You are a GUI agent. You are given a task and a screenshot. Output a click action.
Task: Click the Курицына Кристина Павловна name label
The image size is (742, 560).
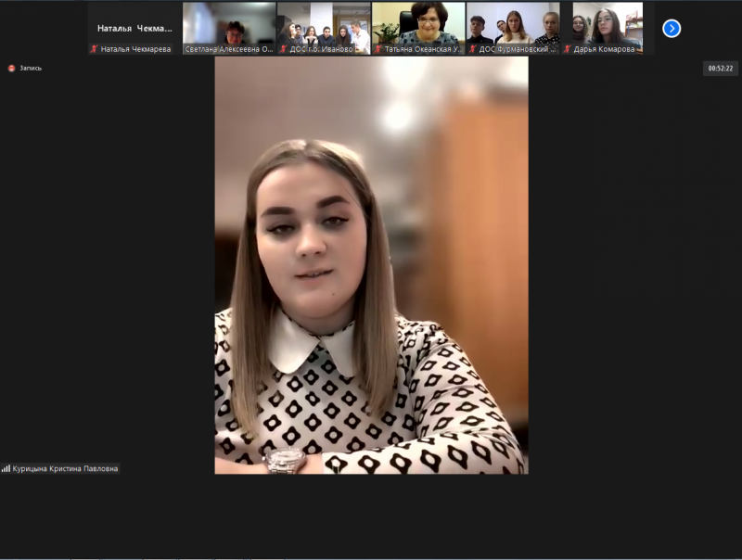pos(65,469)
